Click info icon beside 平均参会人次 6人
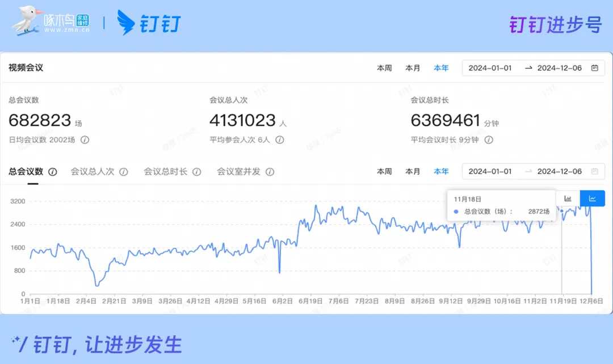Image resolution: width=613 pixels, height=364 pixels. 279,140
